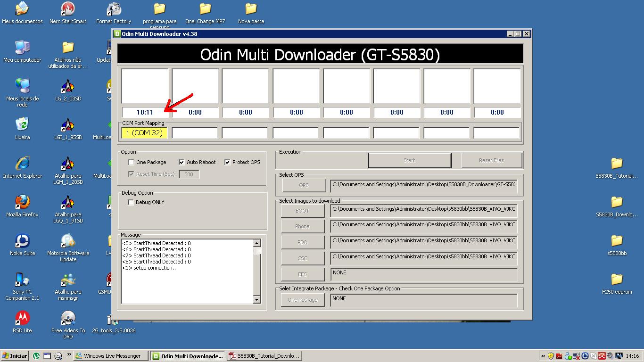Switch to S5830B_Tutorial PDF taskbar item
Screen dimensions: 644x362
pyautogui.click(x=264, y=356)
